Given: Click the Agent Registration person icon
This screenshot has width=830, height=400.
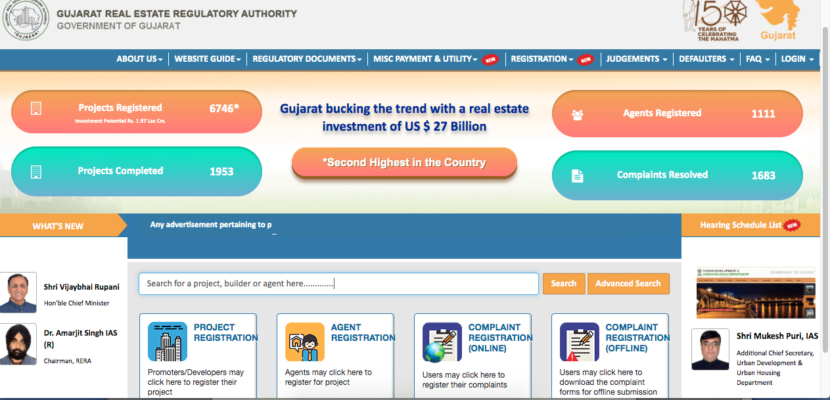Looking at the screenshot, I should point(304,342).
